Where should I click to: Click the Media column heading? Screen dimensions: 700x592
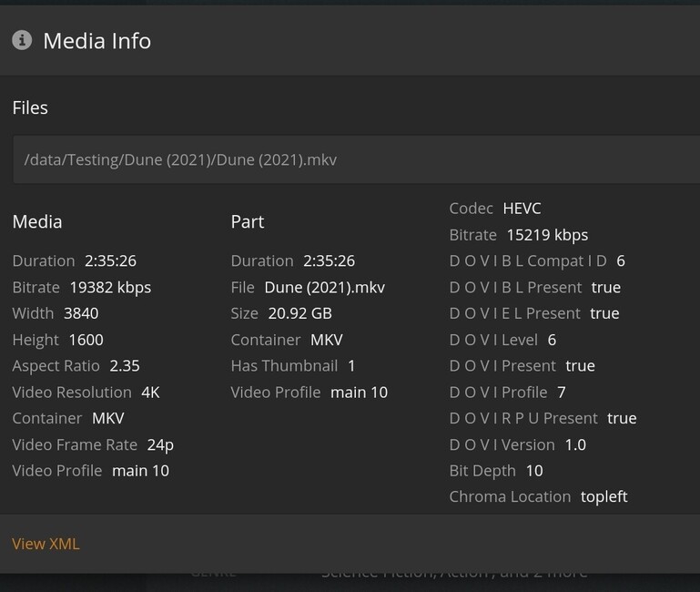37,221
